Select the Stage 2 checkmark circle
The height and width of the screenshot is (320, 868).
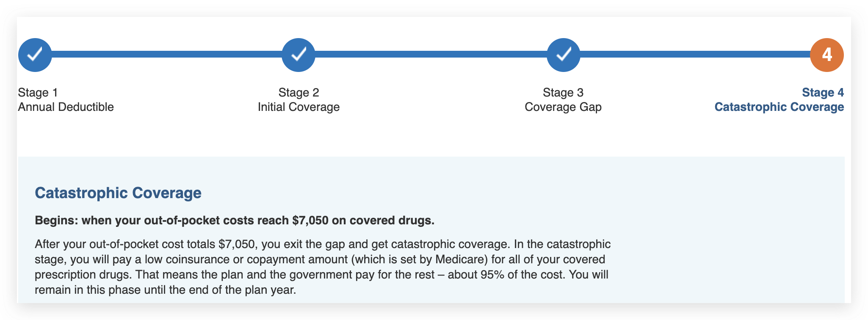299,55
